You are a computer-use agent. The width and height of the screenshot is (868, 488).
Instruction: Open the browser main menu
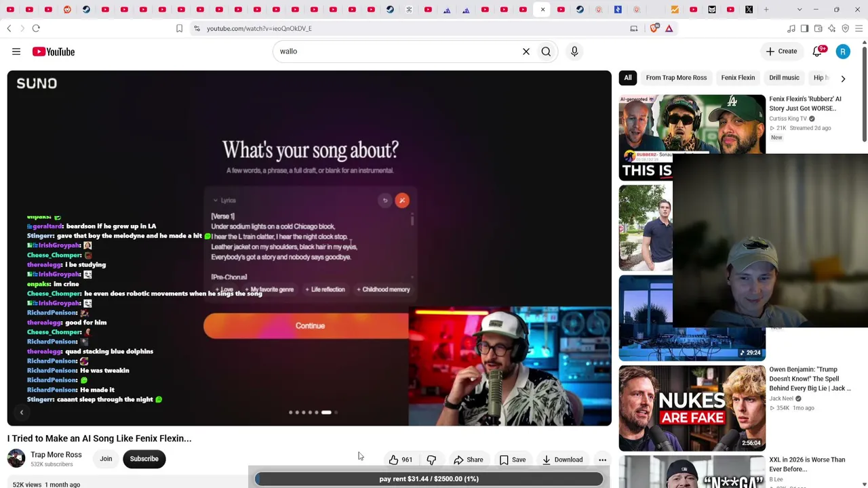[x=859, y=28]
